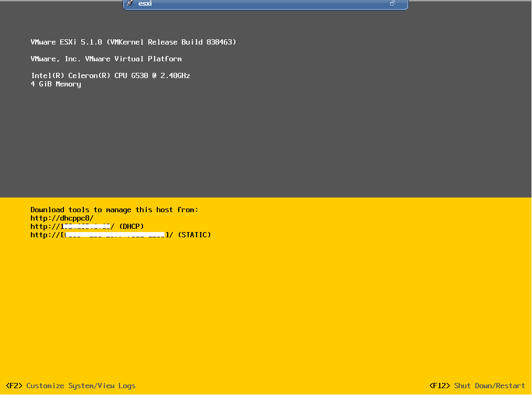Image resolution: width=532 pixels, height=395 pixels.
Task: Click the VMware Virtual Platform text
Action: pyautogui.click(x=106, y=59)
